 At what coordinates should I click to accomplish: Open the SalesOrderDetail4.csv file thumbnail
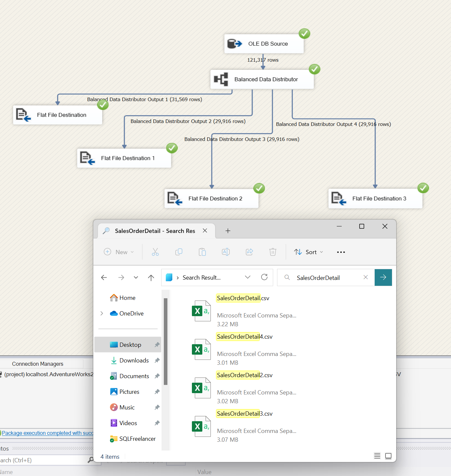(x=201, y=349)
